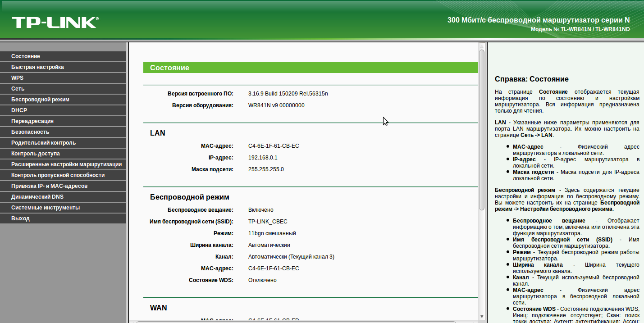
Task: Click the WAN section heading
Action: 159,308
